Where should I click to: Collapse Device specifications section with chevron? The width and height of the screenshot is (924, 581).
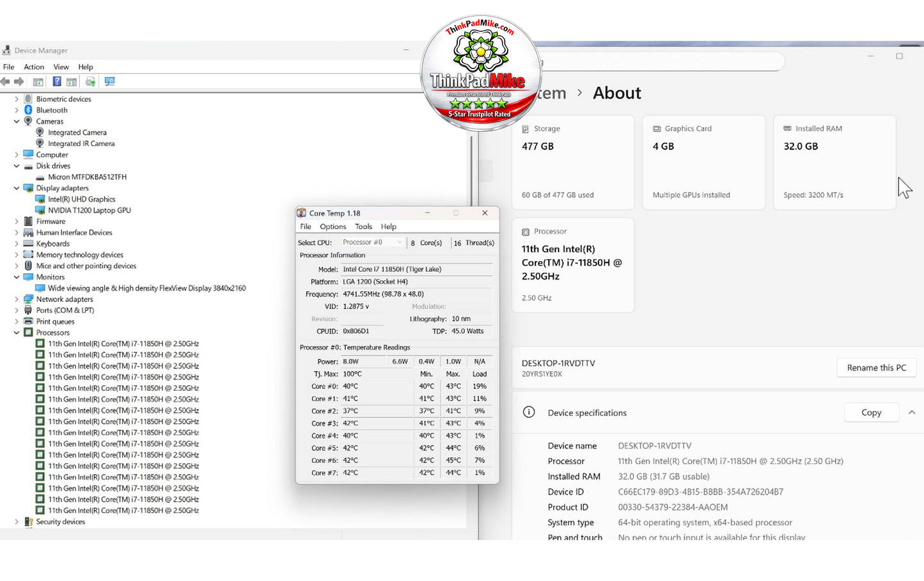912,413
